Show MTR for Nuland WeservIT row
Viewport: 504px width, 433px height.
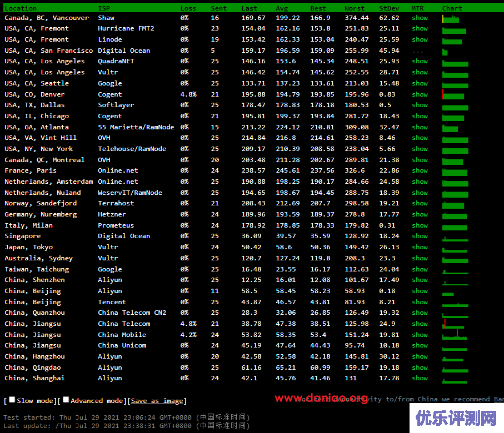pos(420,193)
